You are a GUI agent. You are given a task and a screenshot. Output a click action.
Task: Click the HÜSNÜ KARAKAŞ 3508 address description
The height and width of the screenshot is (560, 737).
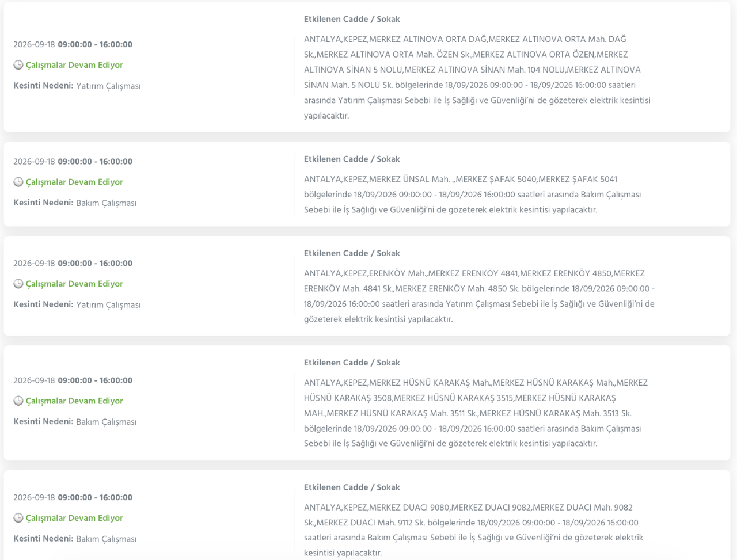pyautogui.click(x=476, y=413)
